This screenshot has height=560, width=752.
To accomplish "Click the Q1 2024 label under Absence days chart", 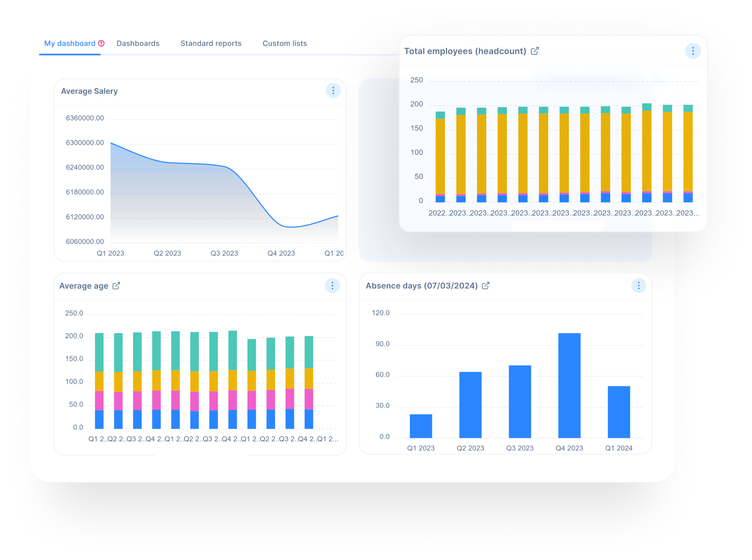I will (619, 448).
